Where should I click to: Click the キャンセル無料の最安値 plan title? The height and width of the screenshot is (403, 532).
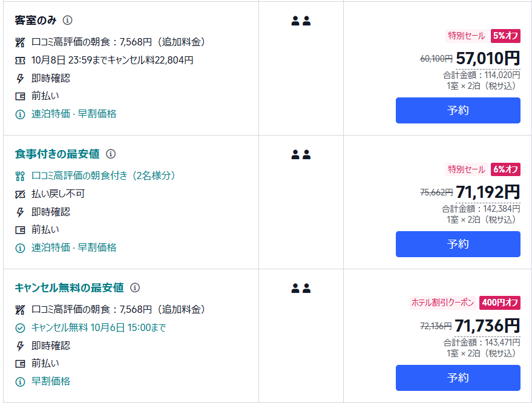pos(69,287)
